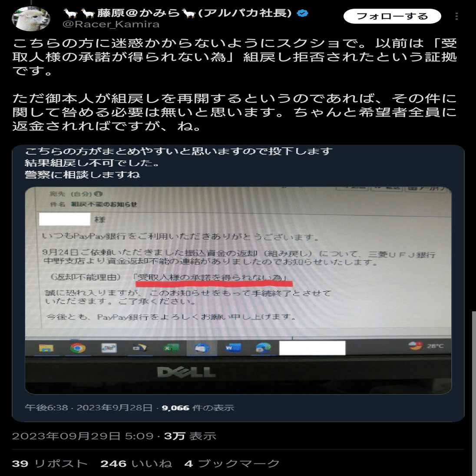This screenshot has width=476, height=476.
Task: Open the photographed PayPay銀行 email image
Action: (x=238, y=290)
